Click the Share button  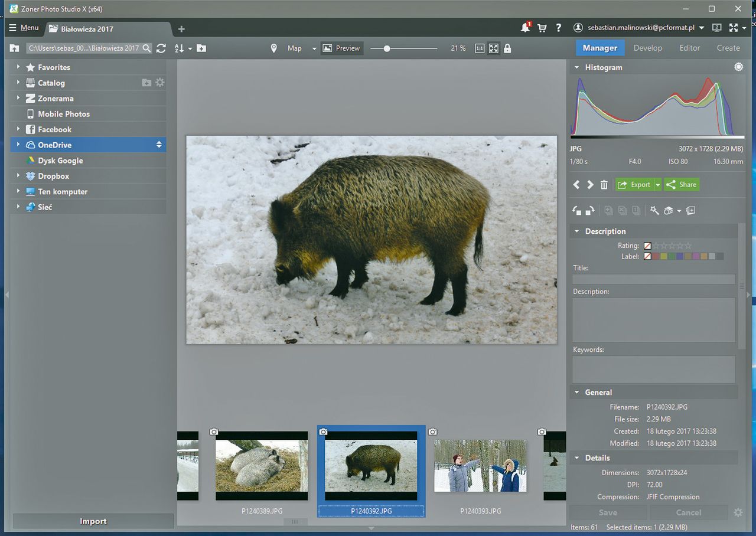[x=682, y=185]
